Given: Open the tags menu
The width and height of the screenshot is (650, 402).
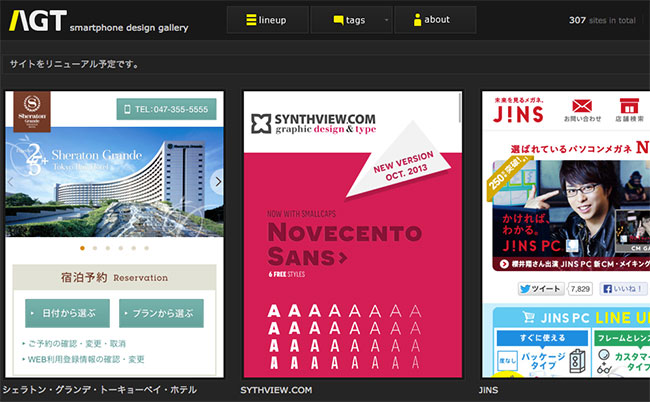Looking at the screenshot, I should click(351, 20).
